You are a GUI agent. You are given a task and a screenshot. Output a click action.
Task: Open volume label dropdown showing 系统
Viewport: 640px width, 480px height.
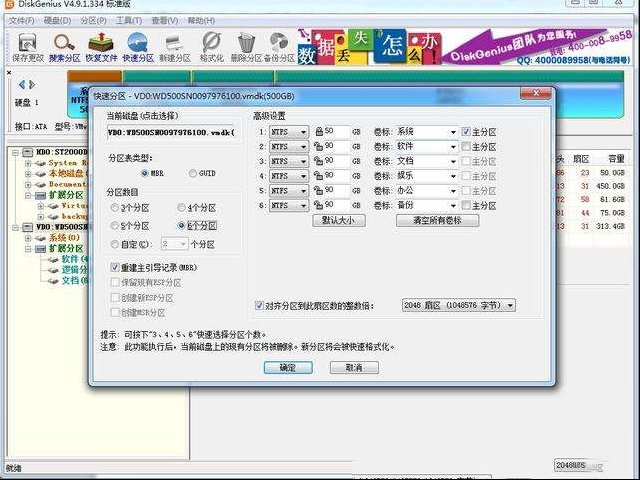(453, 132)
